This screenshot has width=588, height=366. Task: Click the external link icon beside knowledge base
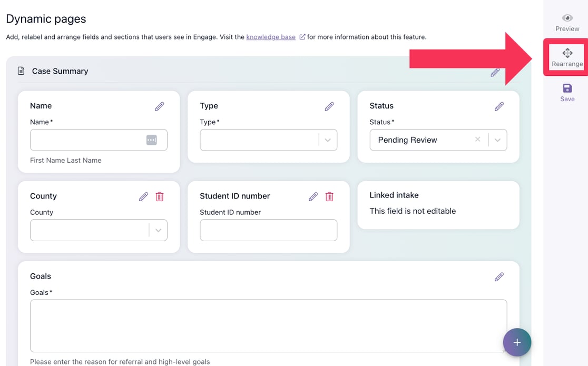[302, 37]
